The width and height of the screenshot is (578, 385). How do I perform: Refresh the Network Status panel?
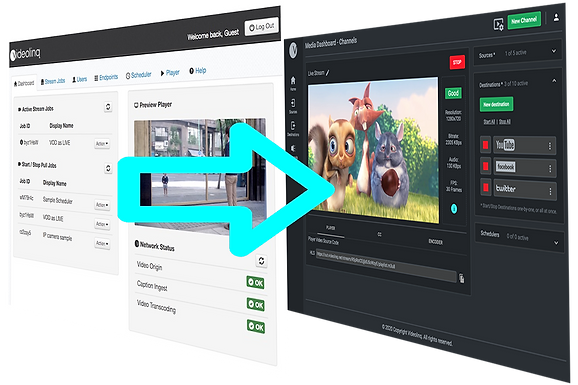pyautogui.click(x=261, y=261)
